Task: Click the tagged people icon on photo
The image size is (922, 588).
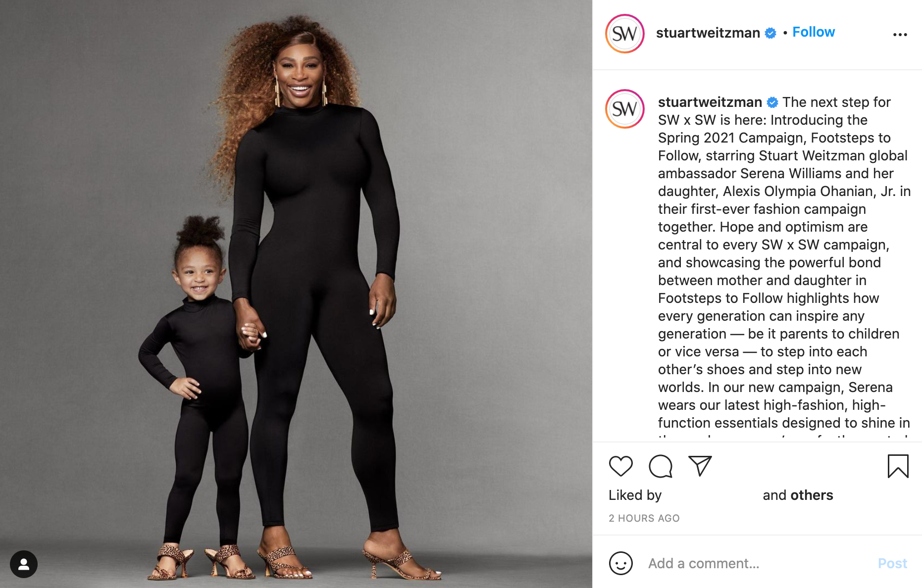Action: click(x=24, y=564)
